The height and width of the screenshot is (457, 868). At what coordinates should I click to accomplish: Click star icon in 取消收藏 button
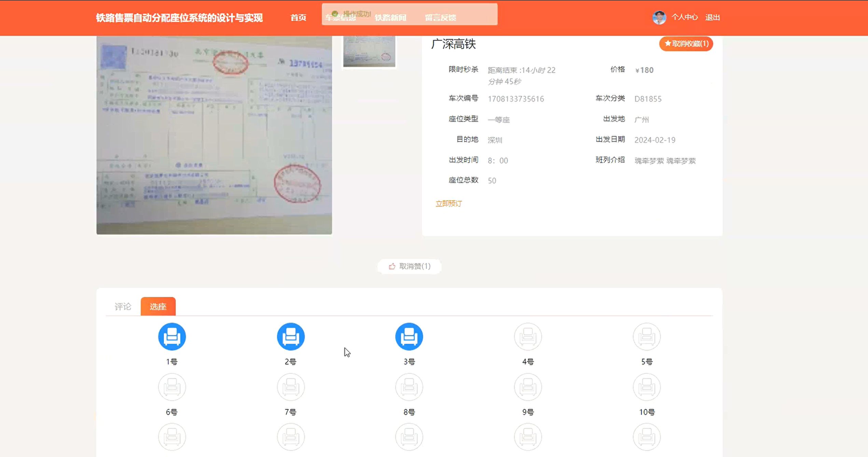point(668,44)
